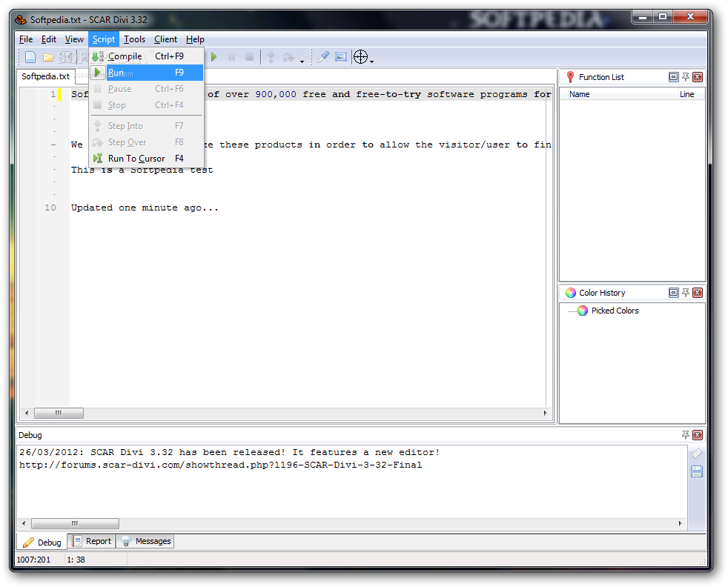The height and width of the screenshot is (587, 728).
Task: Click line number 10 in gutter
Action: (50, 208)
